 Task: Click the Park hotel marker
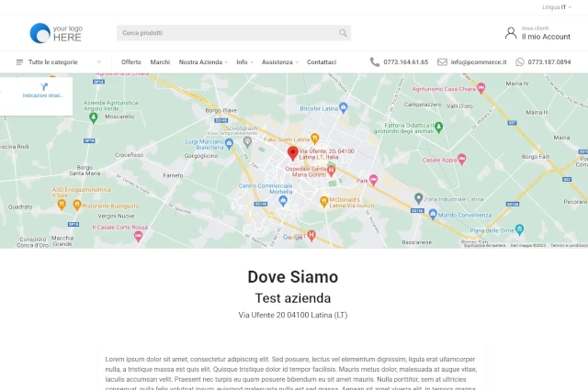(x=373, y=180)
